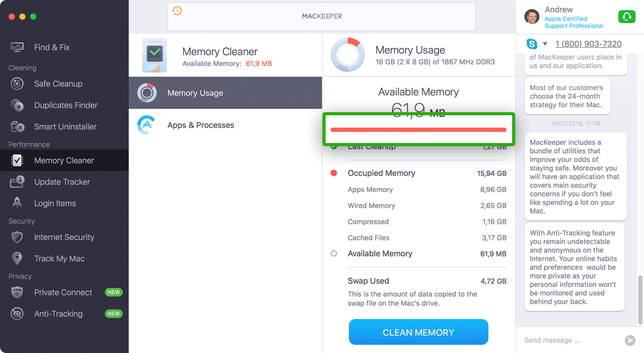The width and height of the screenshot is (644, 353).
Task: Click the Safe Cleanup icon in the sidebar
Action: [x=17, y=84]
